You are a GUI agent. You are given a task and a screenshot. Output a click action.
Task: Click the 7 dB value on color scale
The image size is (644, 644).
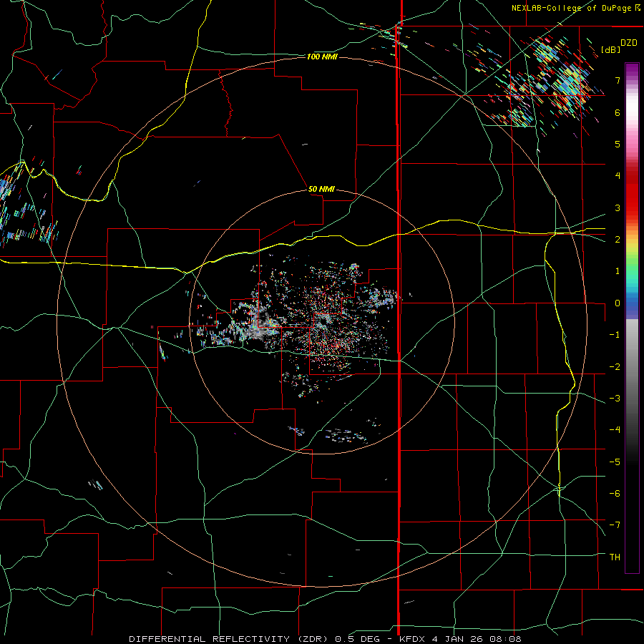click(x=618, y=80)
